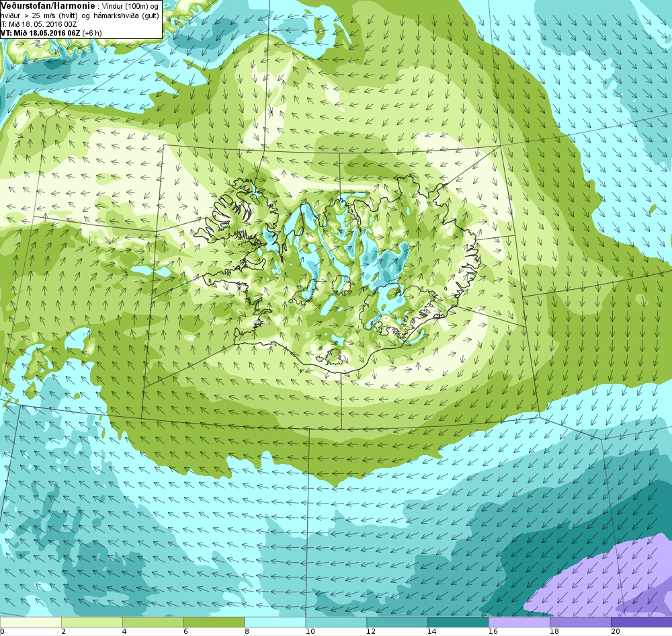Click the '6' value on the color scale

185,631
